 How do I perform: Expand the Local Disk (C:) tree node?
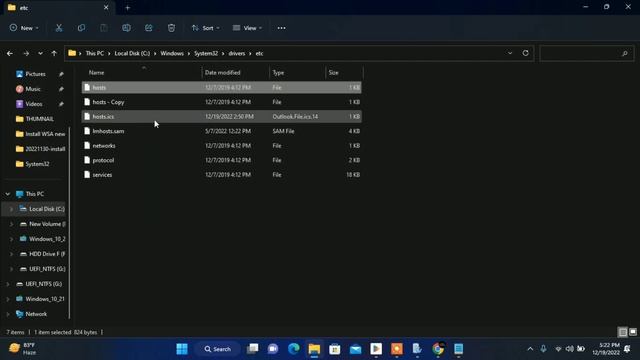(x=11, y=209)
